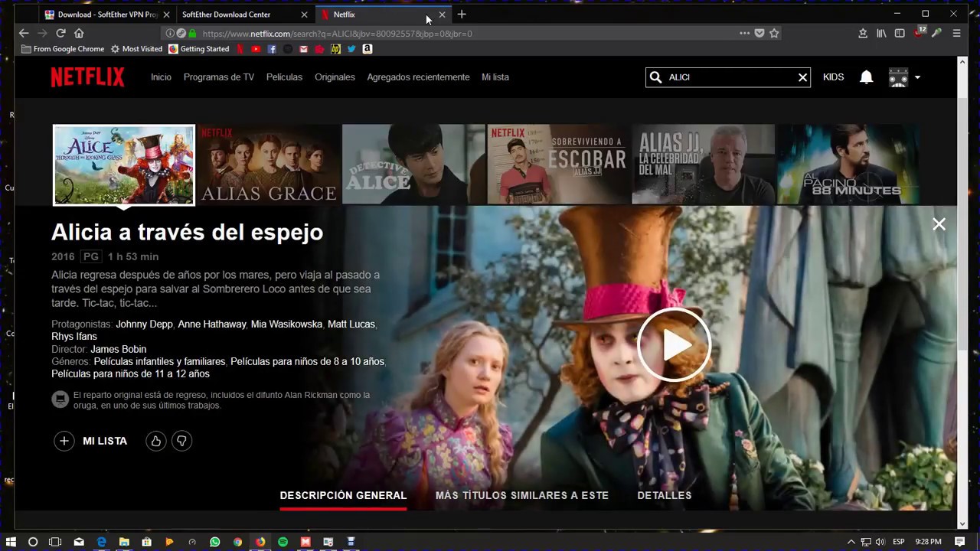Add title to Mi Lista with plus button
This screenshot has height=551, width=980.
(64, 441)
